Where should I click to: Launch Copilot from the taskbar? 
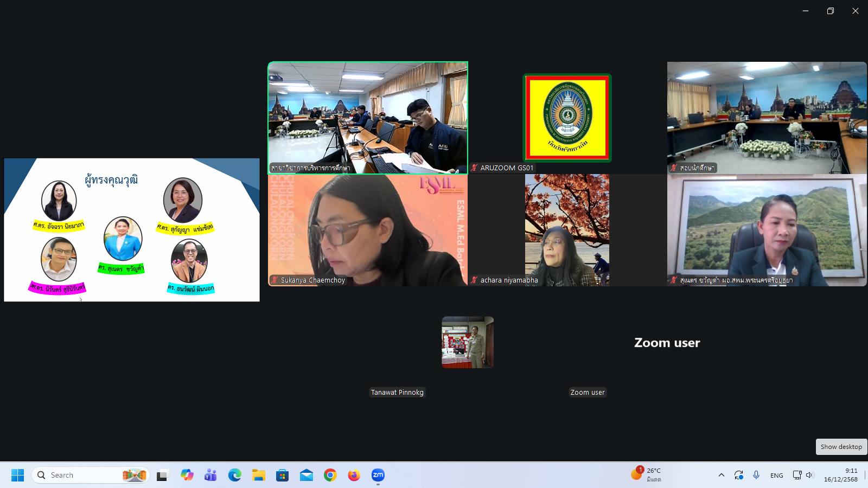[x=187, y=475]
